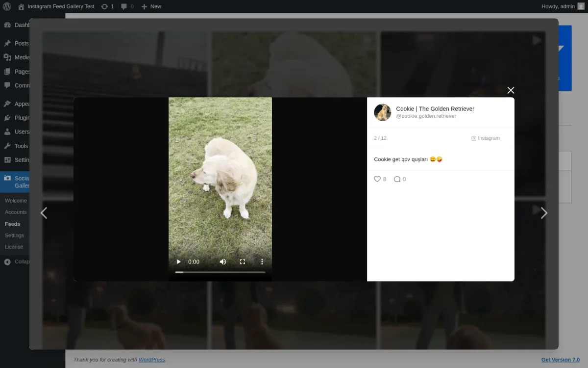
Task: Seek on the video progress bar
Action: (x=220, y=272)
